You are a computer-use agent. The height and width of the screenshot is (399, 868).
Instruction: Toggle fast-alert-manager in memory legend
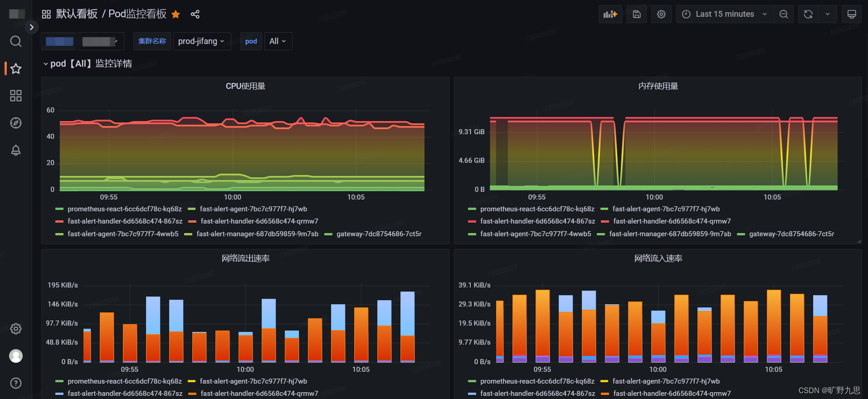(670, 234)
